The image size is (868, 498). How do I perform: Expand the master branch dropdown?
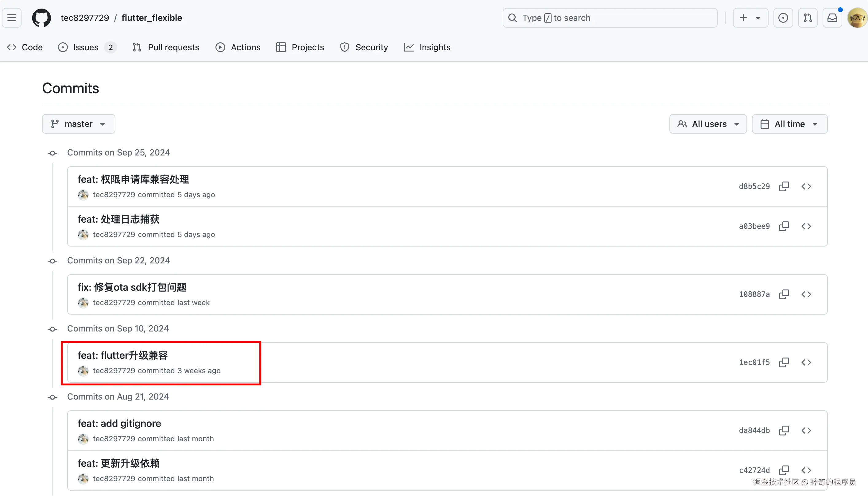(x=78, y=124)
